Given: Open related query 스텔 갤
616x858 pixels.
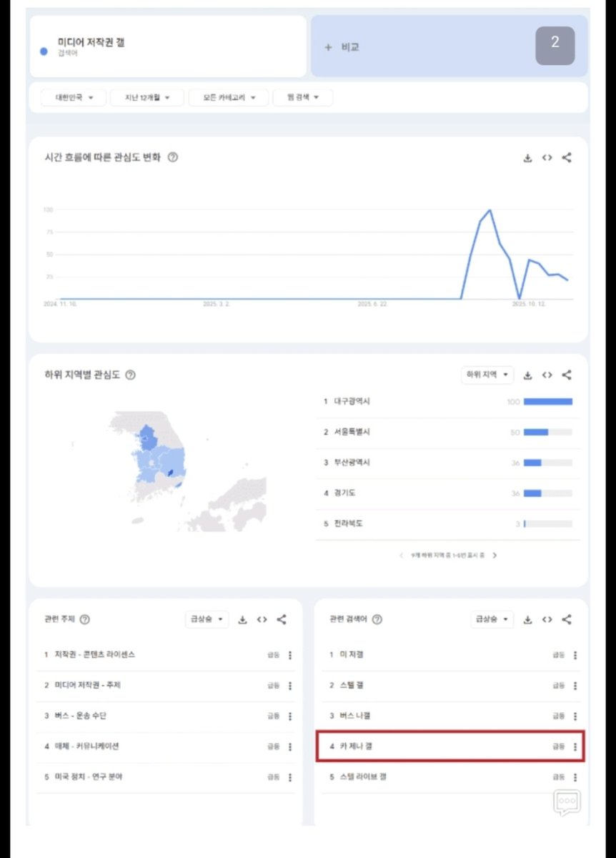Looking at the screenshot, I should (x=351, y=686).
